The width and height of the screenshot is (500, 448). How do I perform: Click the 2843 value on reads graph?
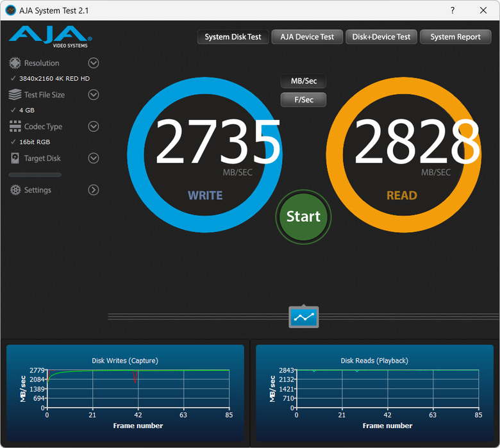287,370
